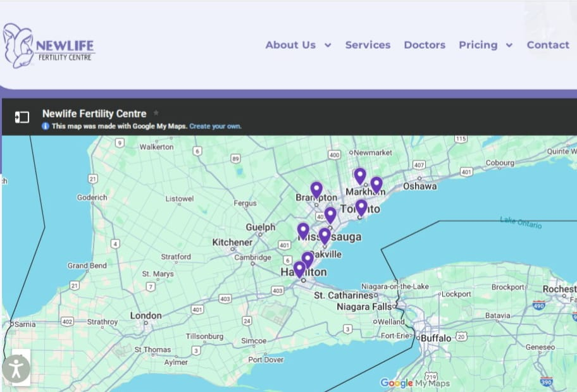Click the 'Sarnia' city label
Viewport: 577px width, 392px height.
tap(25, 324)
